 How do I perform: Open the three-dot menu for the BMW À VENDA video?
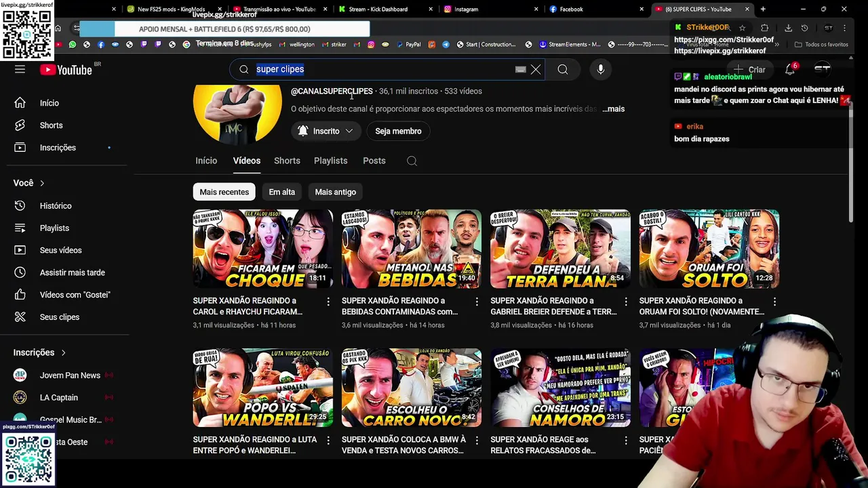[x=477, y=440]
